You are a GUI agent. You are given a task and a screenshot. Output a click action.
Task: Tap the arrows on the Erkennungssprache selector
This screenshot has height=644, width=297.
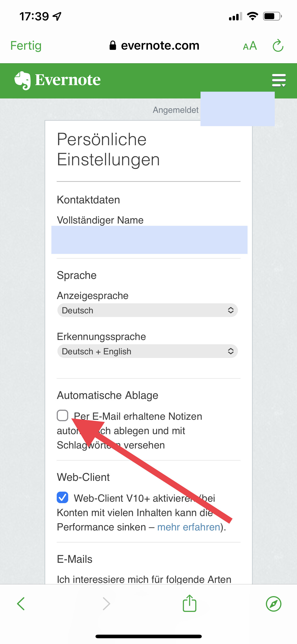pyautogui.click(x=230, y=351)
